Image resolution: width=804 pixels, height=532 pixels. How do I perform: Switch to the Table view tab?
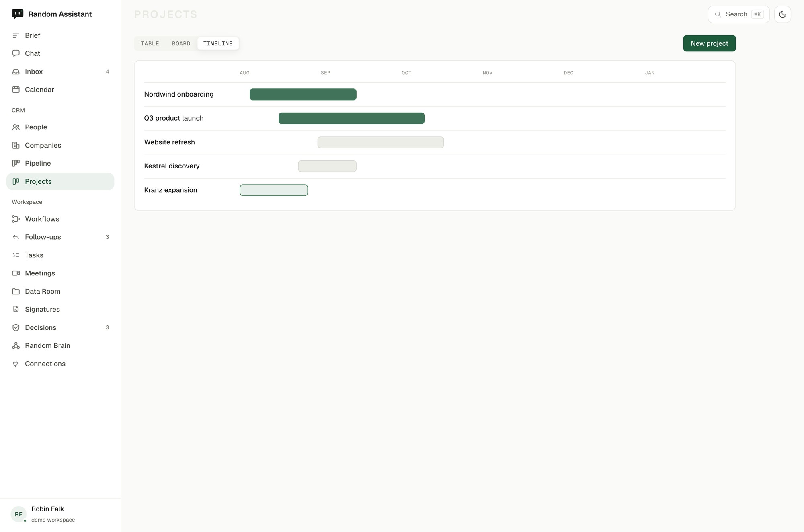pyautogui.click(x=150, y=43)
